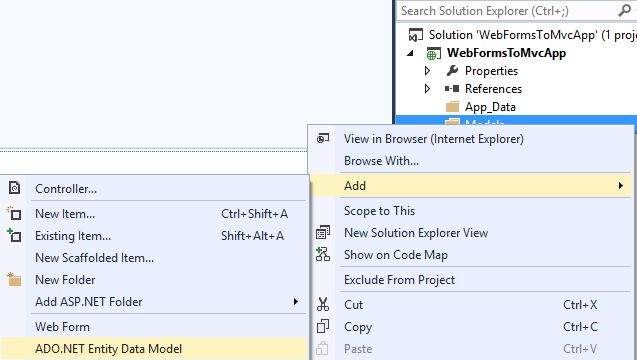Image resolution: width=637 pixels, height=360 pixels.
Task: Expand the Properties tree node
Action: coord(427,71)
